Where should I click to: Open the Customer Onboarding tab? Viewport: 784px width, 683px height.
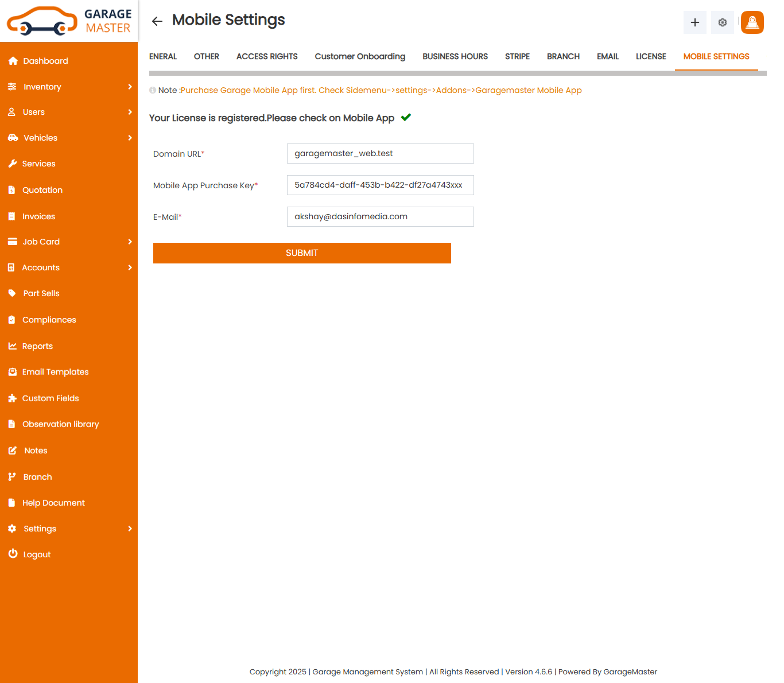[x=360, y=56]
